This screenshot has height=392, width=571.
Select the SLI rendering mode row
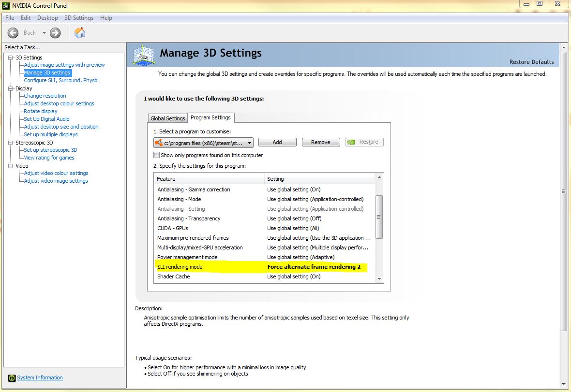pyautogui.click(x=264, y=267)
